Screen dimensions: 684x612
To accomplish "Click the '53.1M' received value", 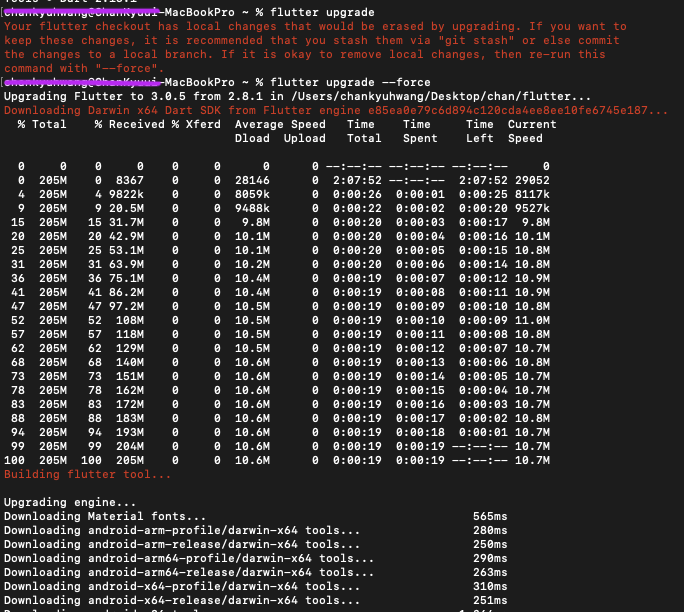I will (126, 250).
